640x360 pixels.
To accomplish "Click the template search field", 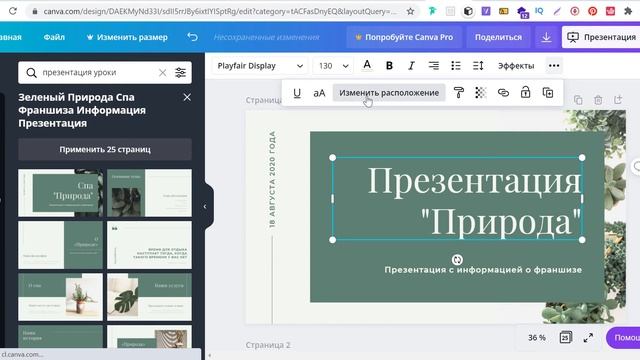I will coord(98,73).
